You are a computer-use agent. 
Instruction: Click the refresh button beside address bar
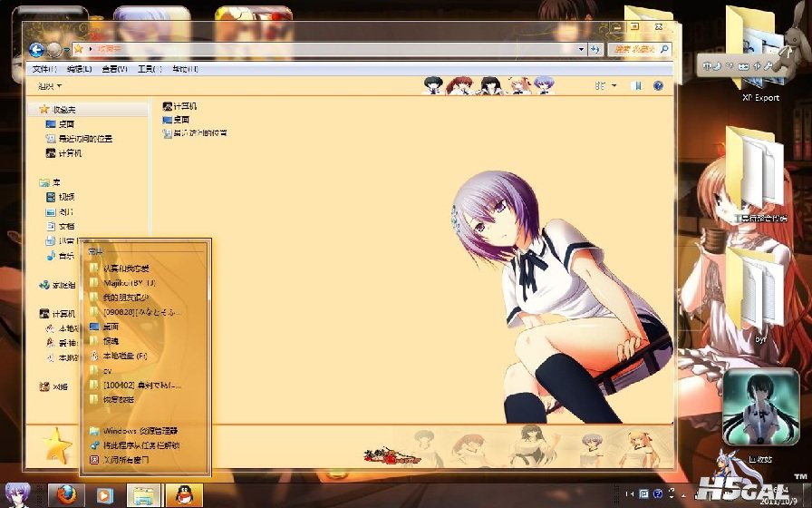pyautogui.click(x=595, y=49)
